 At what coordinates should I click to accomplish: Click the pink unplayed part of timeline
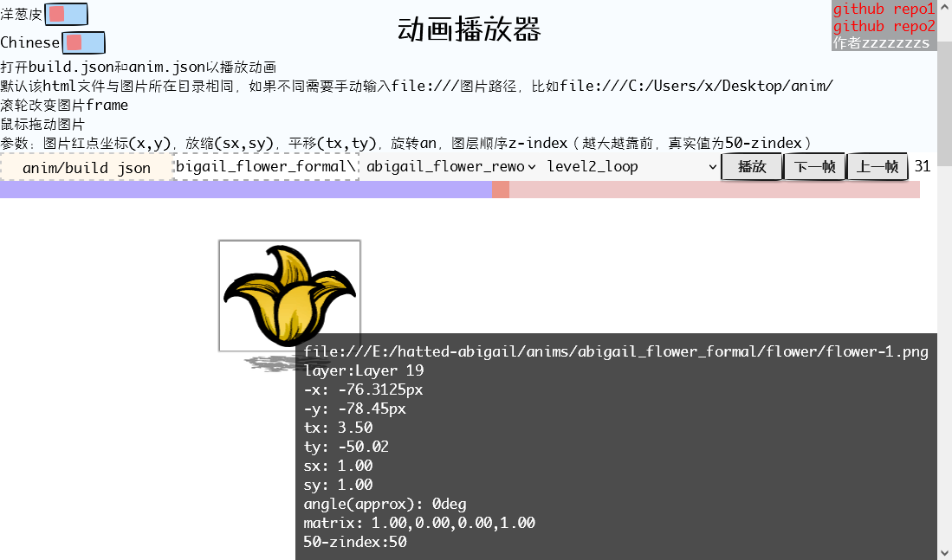point(710,190)
